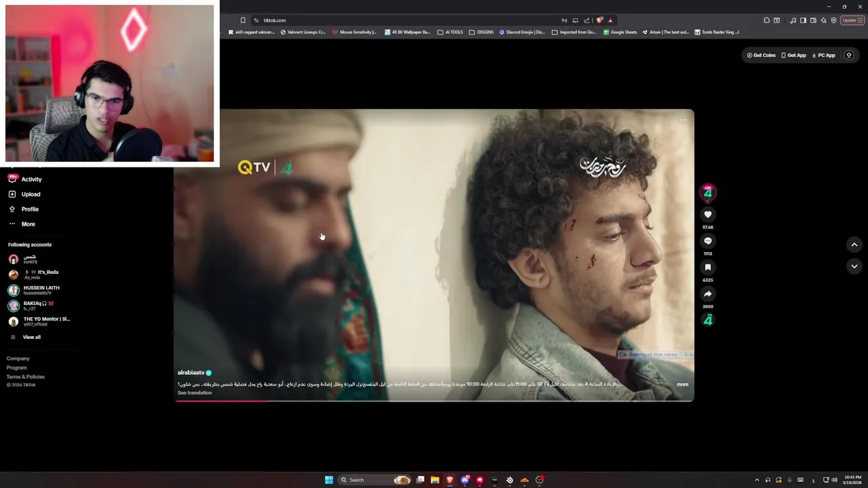
Task: Open alrabiaatv username on video
Action: (x=191, y=373)
